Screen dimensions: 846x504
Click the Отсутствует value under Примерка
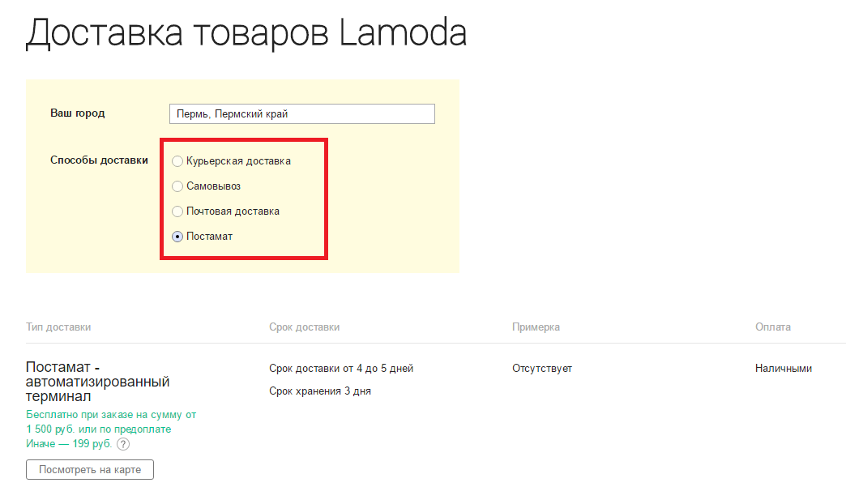(x=541, y=369)
